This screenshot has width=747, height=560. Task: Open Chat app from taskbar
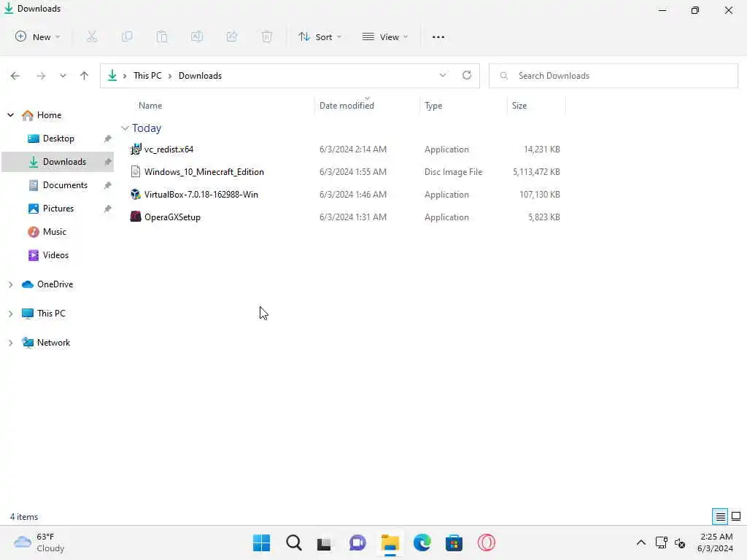pos(357,542)
